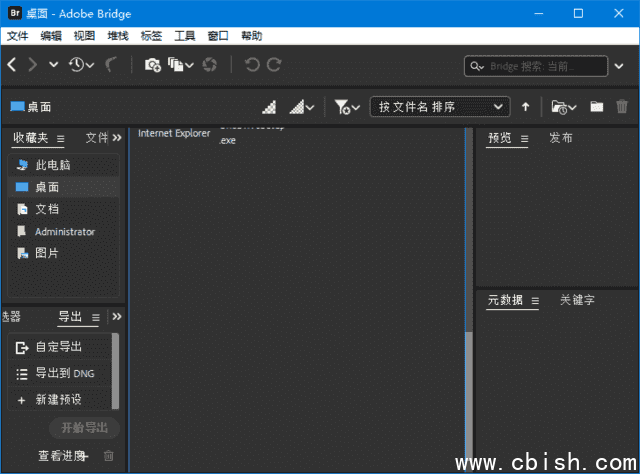Open the batch copy tool dropdown

click(180, 65)
